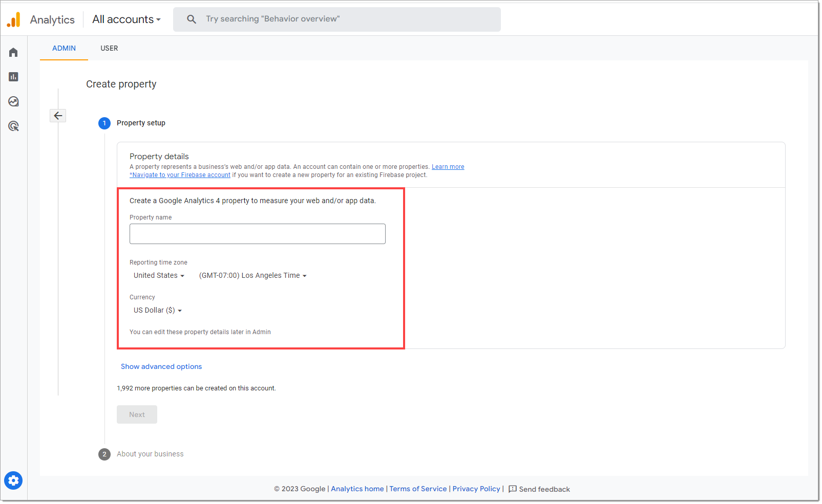Open the Privacy Policy link

[x=476, y=489]
